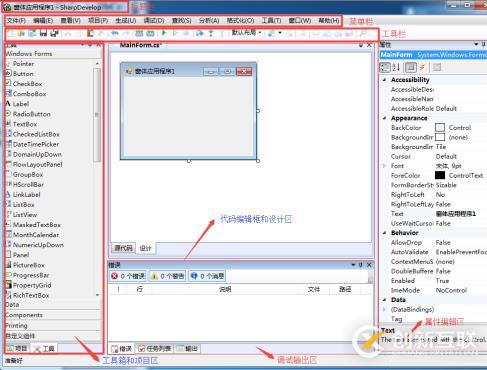The image size is (487, 370).
Task: Expand the (DataBindings) property node
Action: pos(384,309)
